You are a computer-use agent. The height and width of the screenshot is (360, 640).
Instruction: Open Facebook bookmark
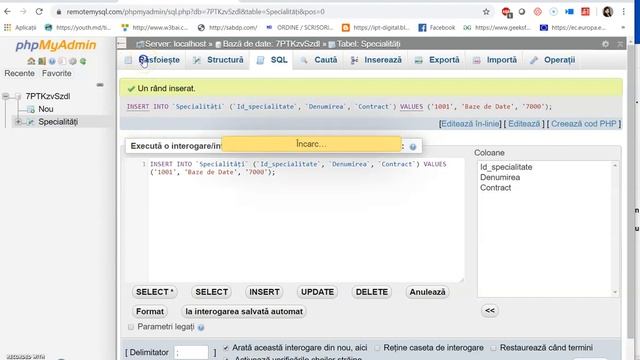click(437, 27)
